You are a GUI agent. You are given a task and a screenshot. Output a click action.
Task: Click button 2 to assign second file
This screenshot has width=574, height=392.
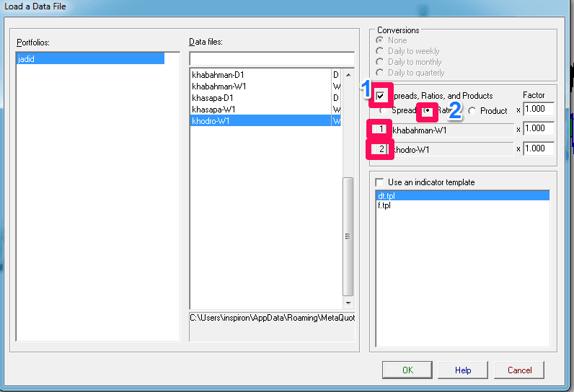click(x=380, y=149)
